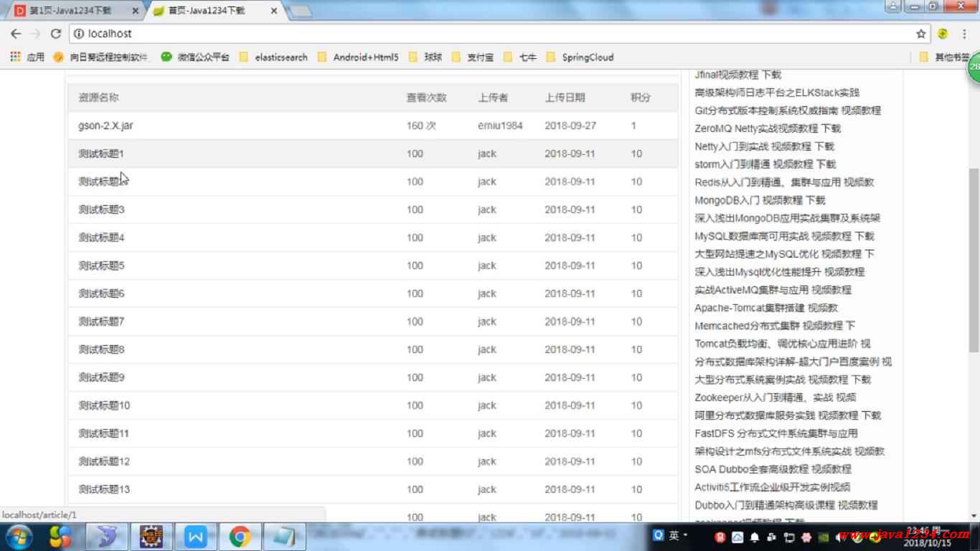The height and width of the screenshot is (551, 980).
Task: Click the 160 次 view count
Action: pyautogui.click(x=421, y=126)
